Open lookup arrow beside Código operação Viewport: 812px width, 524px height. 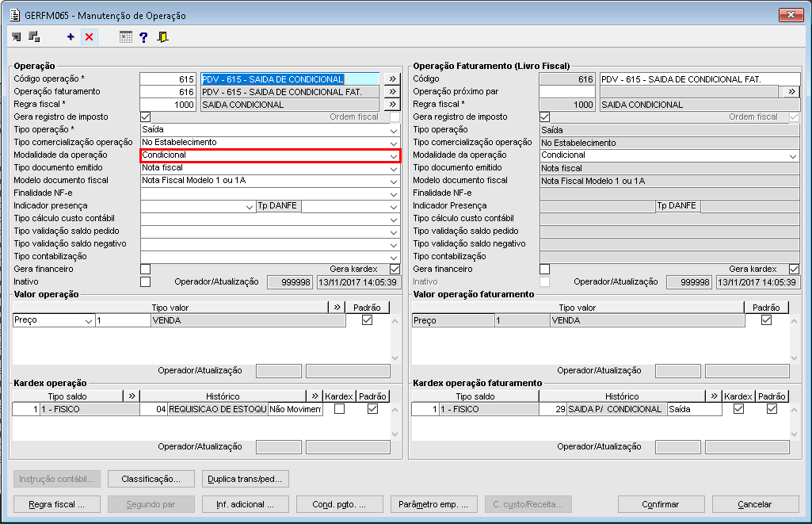click(x=393, y=78)
